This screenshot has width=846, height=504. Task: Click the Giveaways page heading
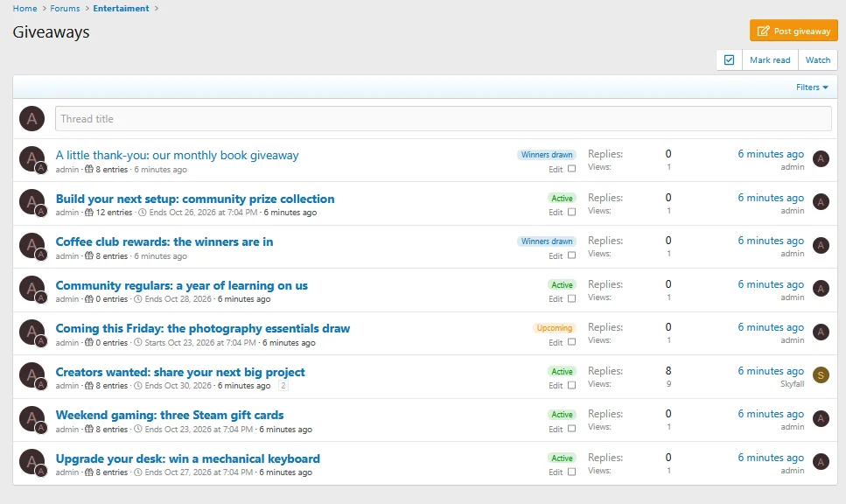[52, 31]
